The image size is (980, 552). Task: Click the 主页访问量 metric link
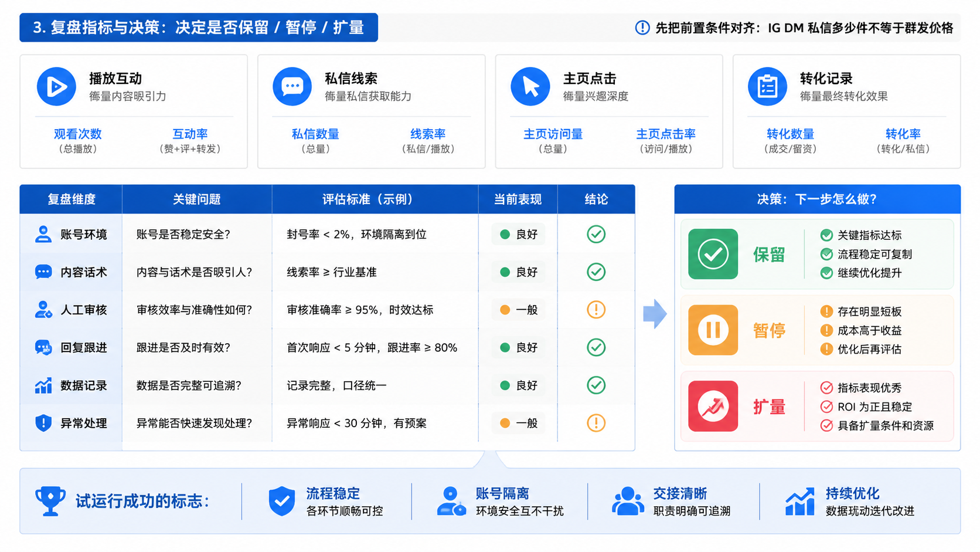553,134
